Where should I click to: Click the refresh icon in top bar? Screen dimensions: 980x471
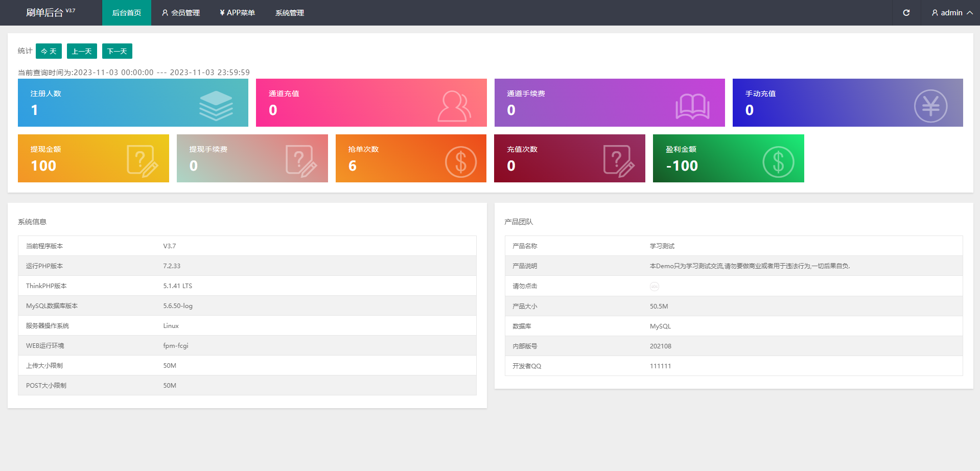pyautogui.click(x=906, y=13)
